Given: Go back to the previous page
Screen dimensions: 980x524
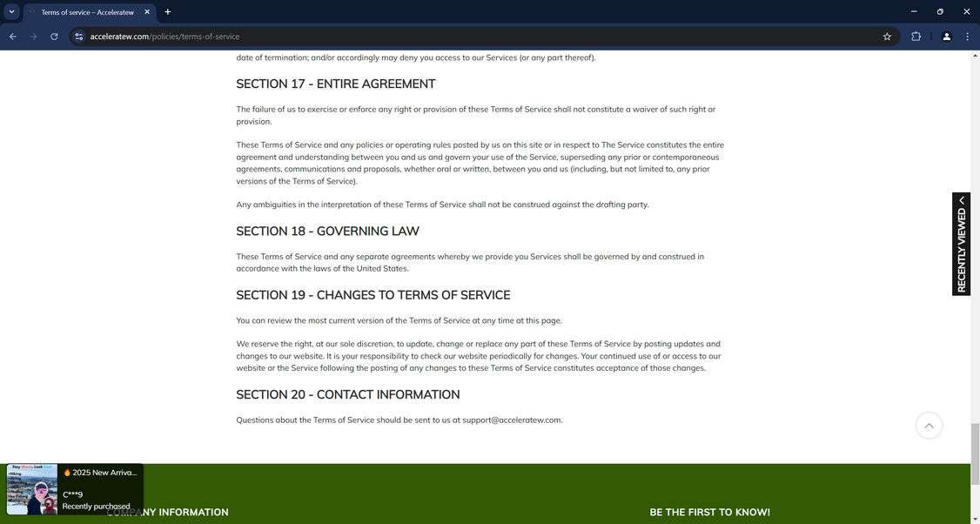Looking at the screenshot, I should click(13, 37).
